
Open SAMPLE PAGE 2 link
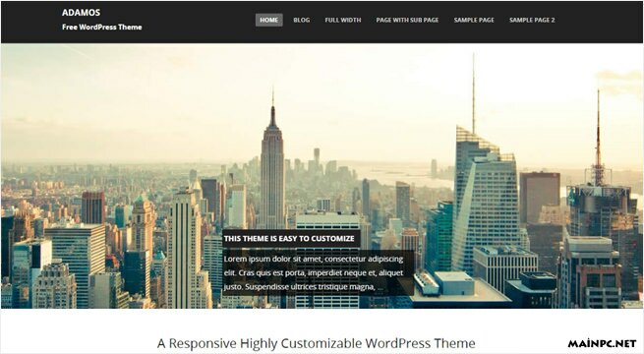tap(532, 20)
